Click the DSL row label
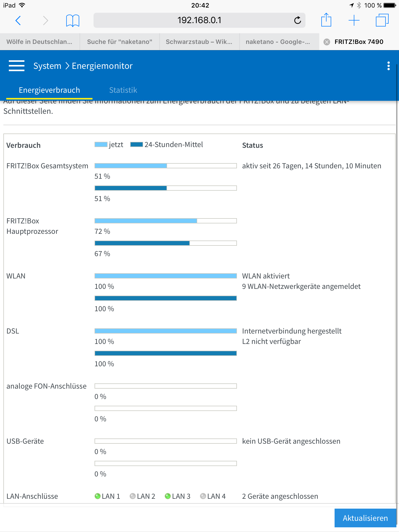The height and width of the screenshot is (532, 399). click(13, 331)
